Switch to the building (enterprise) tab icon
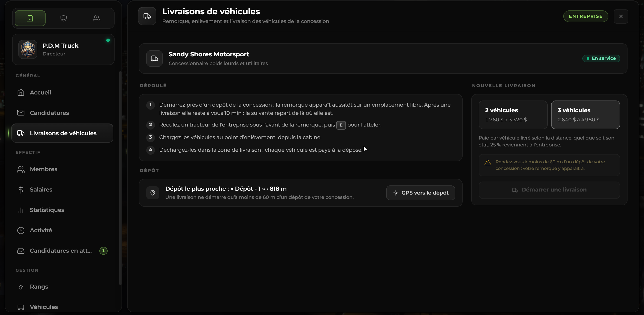 click(x=30, y=18)
